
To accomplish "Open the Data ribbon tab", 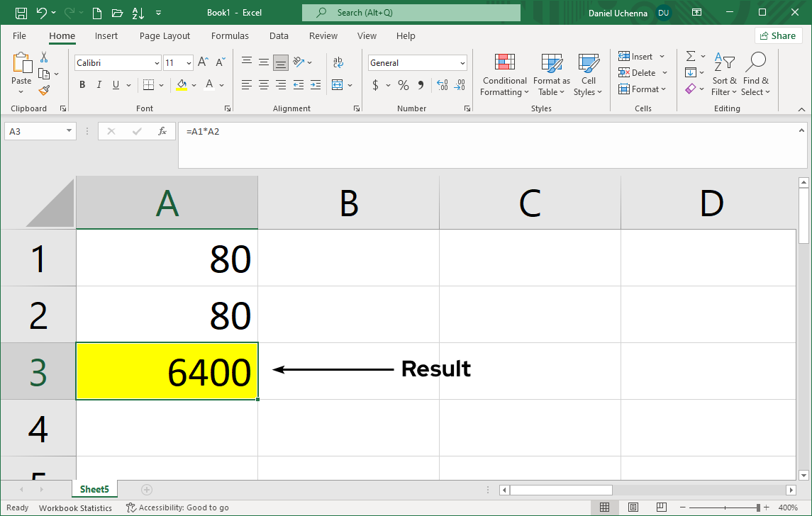I will pos(279,35).
